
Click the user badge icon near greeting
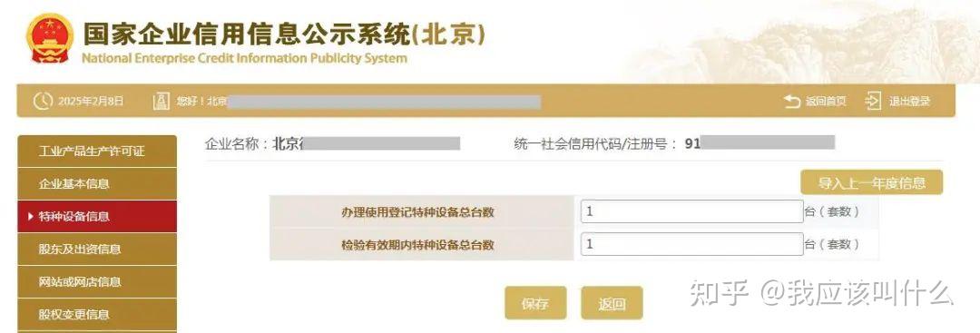[x=162, y=102]
